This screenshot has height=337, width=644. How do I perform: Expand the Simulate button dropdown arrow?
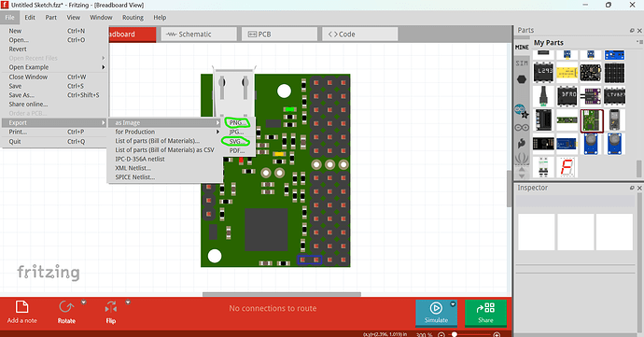[x=453, y=304]
